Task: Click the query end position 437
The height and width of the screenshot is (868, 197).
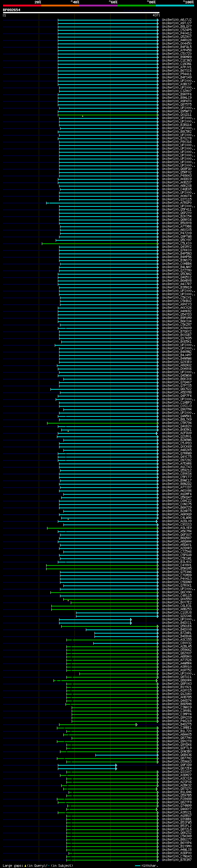Action: coord(155,15)
